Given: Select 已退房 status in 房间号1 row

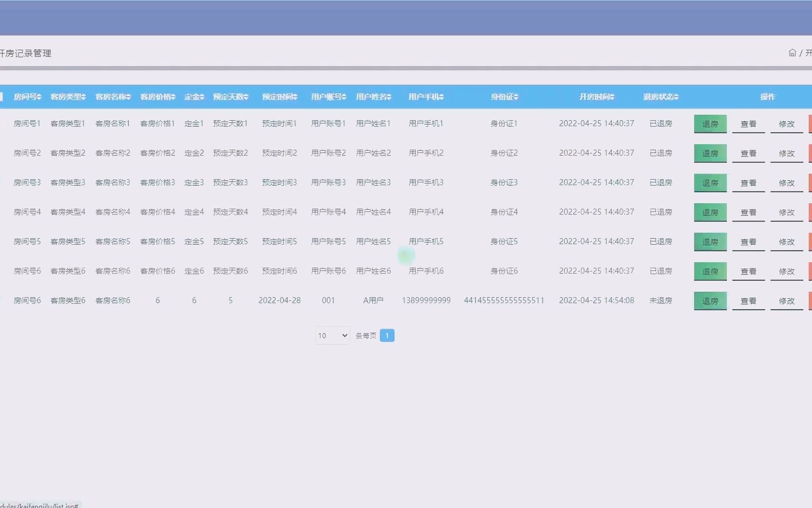Looking at the screenshot, I should click(660, 123).
